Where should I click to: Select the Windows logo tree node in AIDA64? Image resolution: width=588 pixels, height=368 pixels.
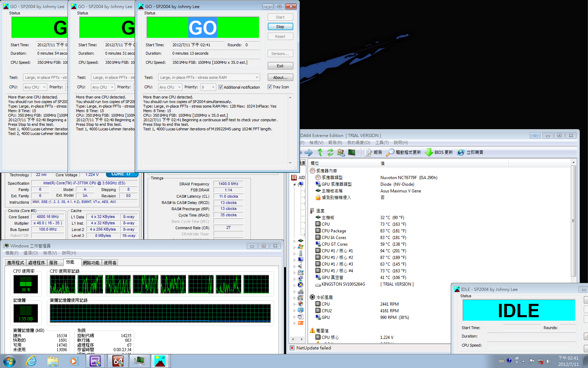300,247
